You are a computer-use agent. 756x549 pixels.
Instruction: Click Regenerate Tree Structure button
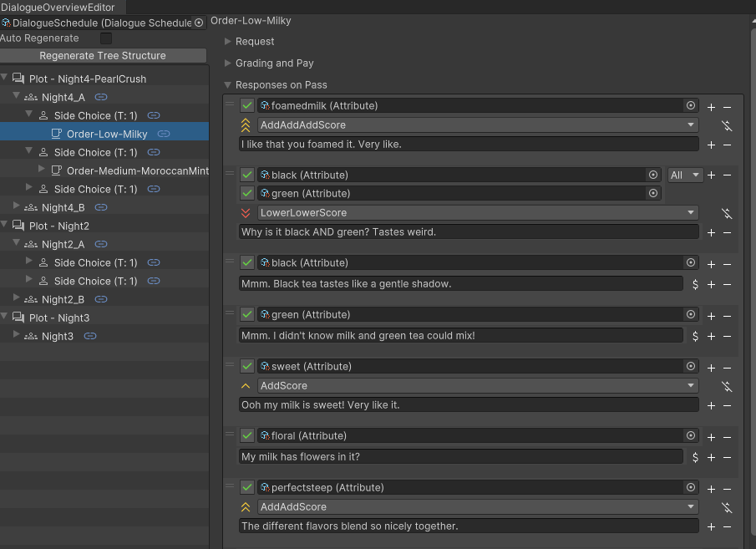pos(103,55)
